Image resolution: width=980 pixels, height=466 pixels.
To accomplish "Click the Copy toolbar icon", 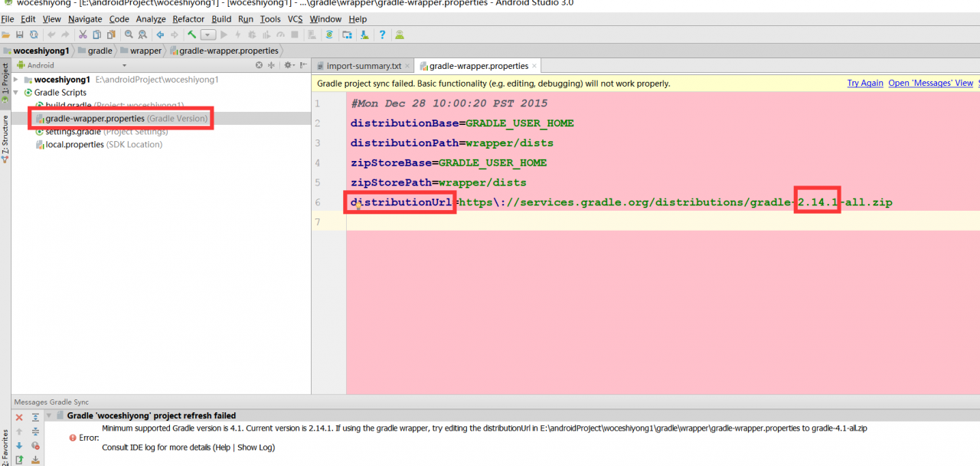I will 96,34.
